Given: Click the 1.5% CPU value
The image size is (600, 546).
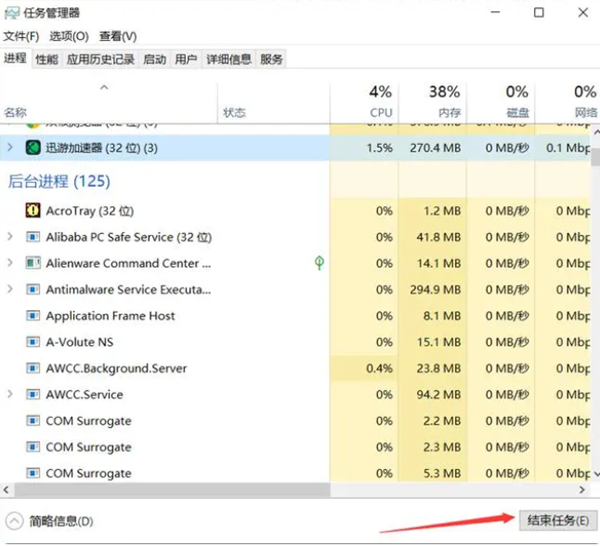Looking at the screenshot, I should pos(380,148).
